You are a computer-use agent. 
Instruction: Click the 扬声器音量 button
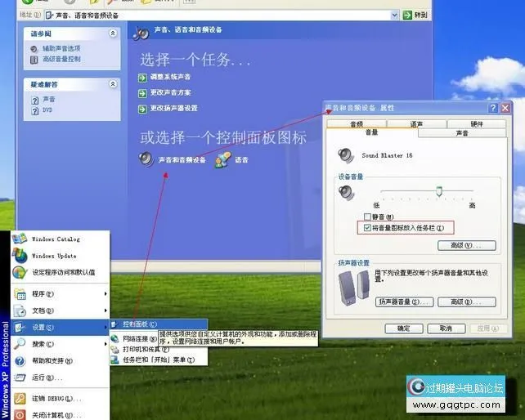pyautogui.click(x=404, y=302)
